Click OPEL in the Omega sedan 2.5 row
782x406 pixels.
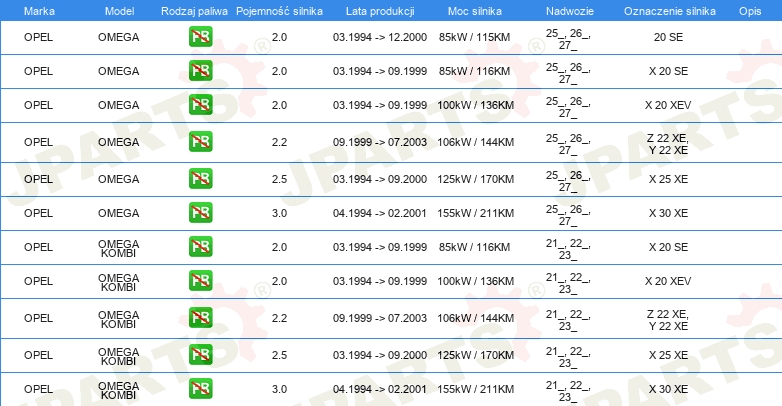click(x=38, y=179)
